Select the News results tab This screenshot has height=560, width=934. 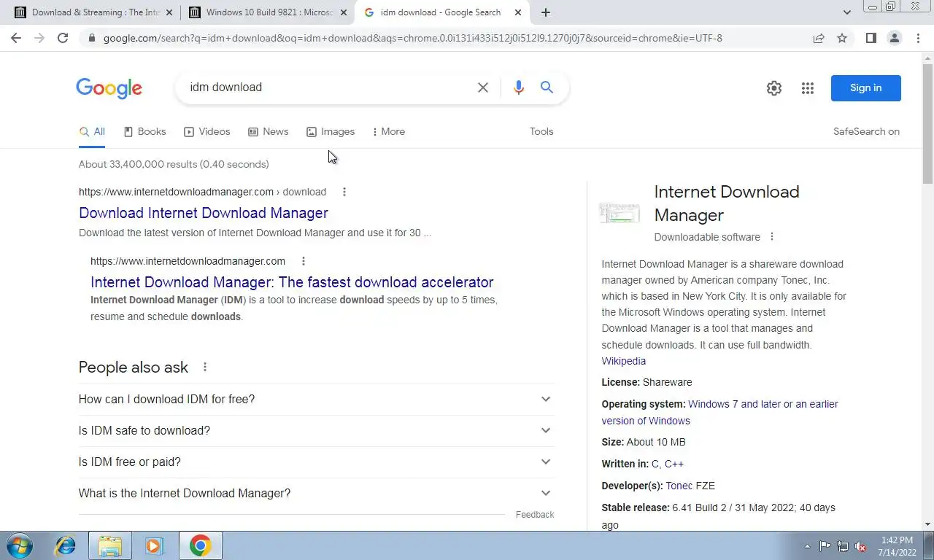[x=269, y=132]
